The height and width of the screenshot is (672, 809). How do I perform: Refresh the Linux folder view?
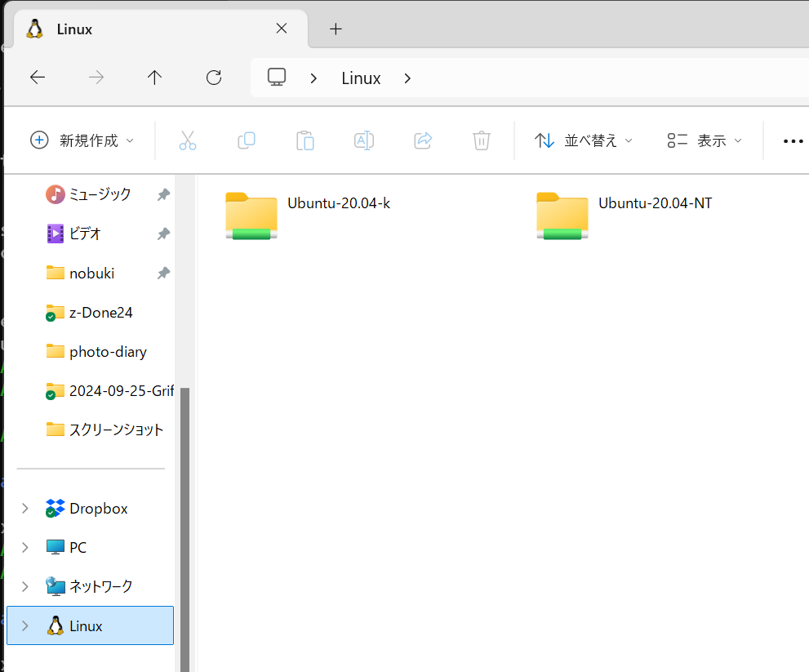[214, 78]
